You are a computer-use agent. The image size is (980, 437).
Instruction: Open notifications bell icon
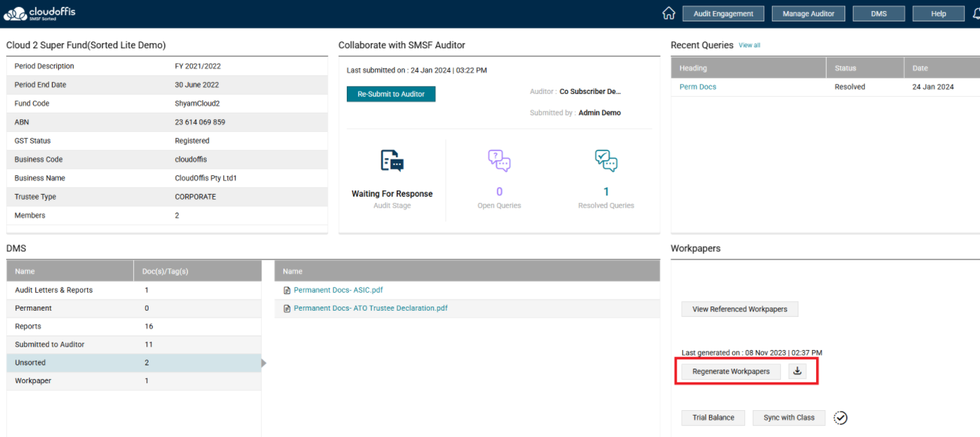click(975, 14)
